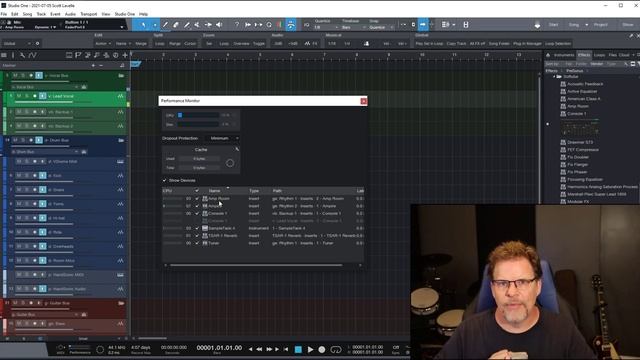Click the Amp Room device icon
This screenshot has height=360, width=640.
tap(205, 198)
